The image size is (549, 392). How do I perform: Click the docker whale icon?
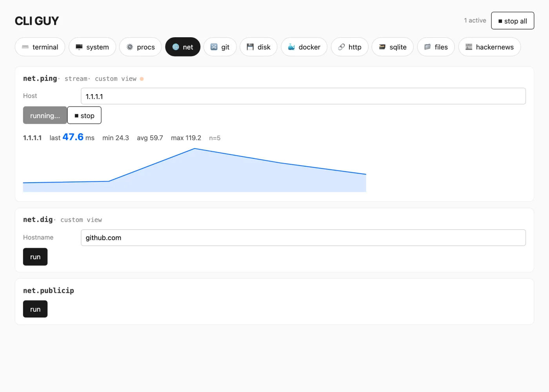291,47
